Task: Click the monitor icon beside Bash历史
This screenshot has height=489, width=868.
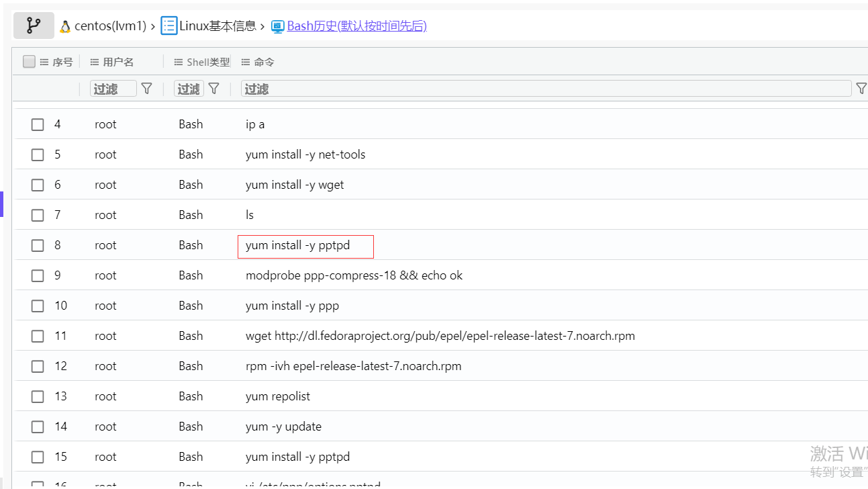Action: [278, 26]
